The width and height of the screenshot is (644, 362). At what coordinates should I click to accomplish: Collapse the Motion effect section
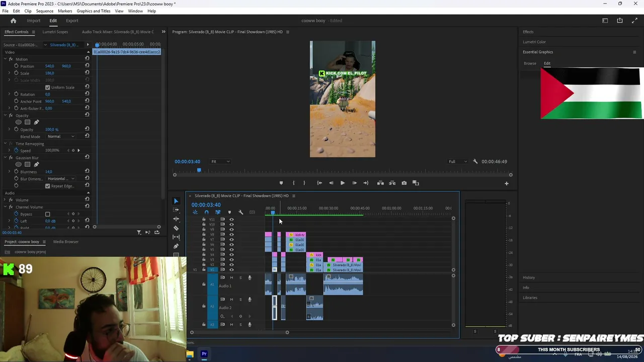pyautogui.click(x=5, y=59)
